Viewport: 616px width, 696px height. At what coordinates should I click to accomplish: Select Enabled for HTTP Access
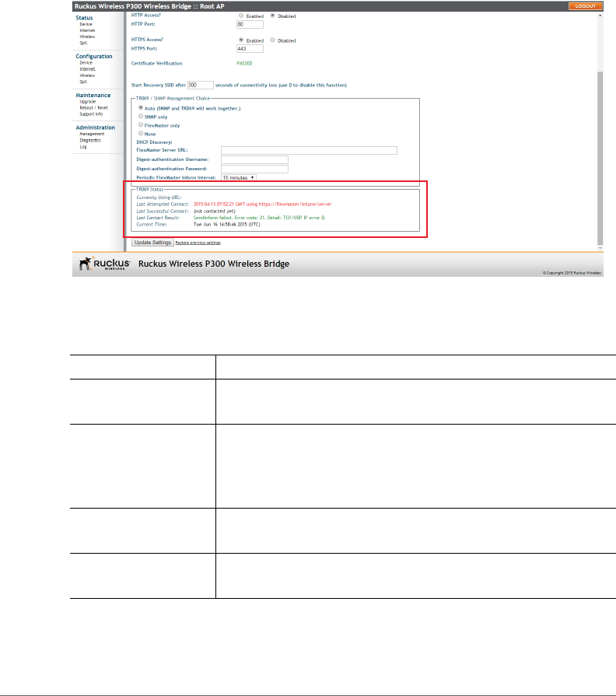coord(241,16)
